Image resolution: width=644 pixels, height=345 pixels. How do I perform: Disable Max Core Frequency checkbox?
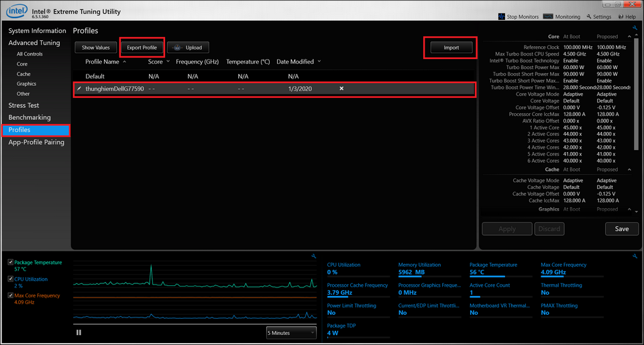(10, 295)
